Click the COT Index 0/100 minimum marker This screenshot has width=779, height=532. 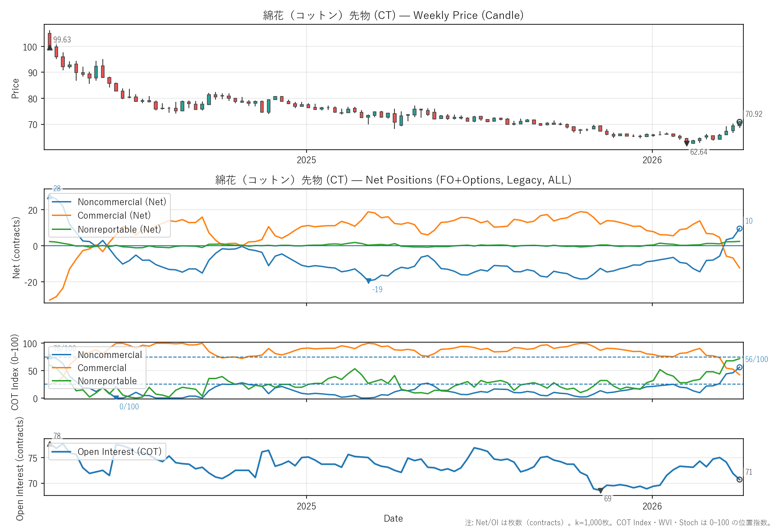116,398
